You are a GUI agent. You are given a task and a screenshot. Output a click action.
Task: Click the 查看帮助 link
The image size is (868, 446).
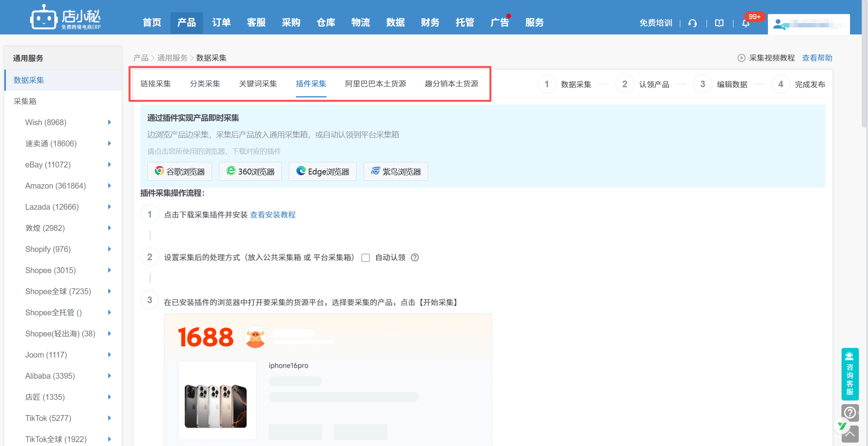(817, 58)
